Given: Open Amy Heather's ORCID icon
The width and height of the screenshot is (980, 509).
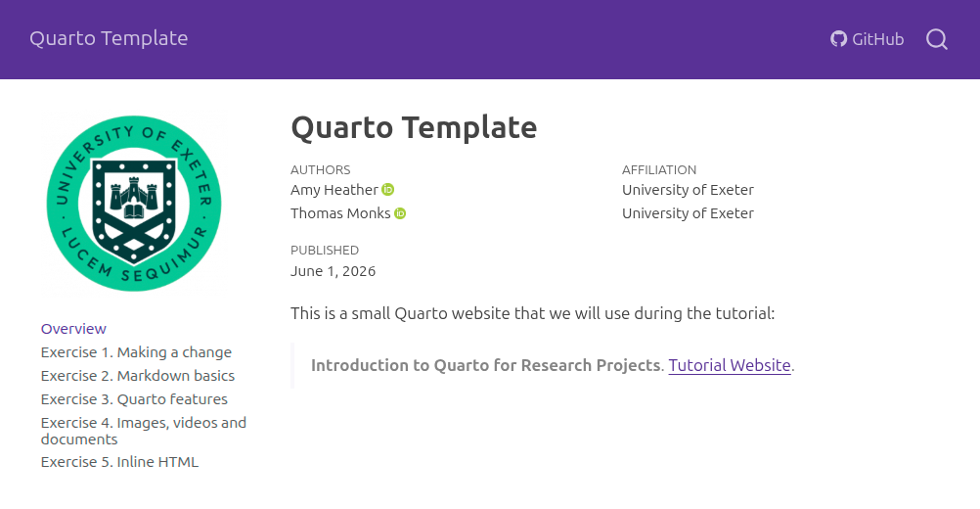Looking at the screenshot, I should tap(388, 190).
